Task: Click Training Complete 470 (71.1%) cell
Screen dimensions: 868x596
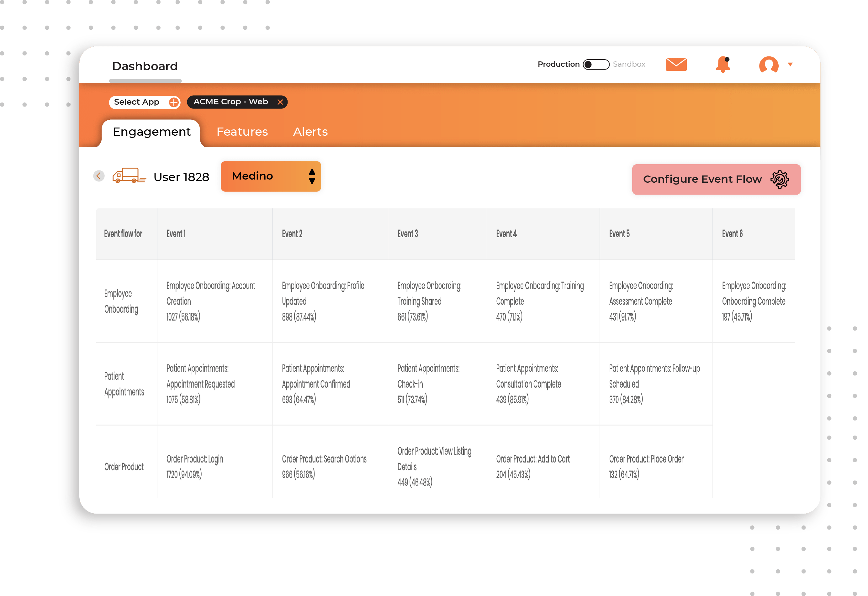Action: tap(543, 301)
